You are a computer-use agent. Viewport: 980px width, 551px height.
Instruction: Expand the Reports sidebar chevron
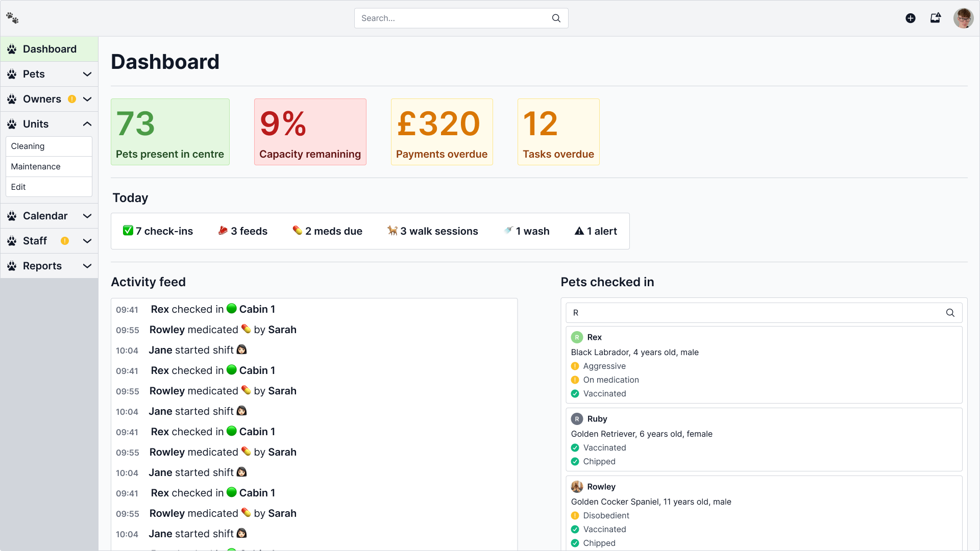[x=87, y=266]
